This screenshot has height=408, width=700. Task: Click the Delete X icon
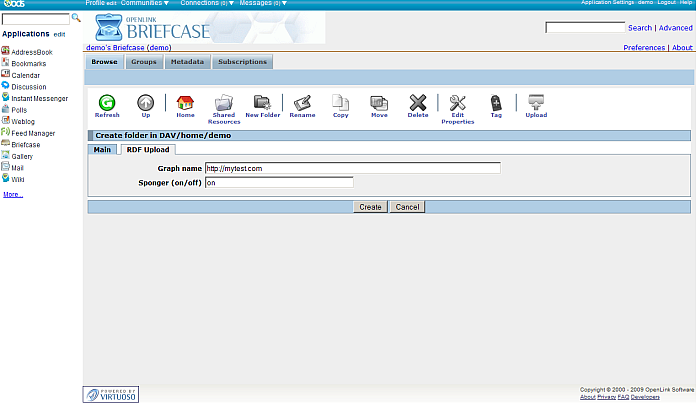tap(418, 102)
